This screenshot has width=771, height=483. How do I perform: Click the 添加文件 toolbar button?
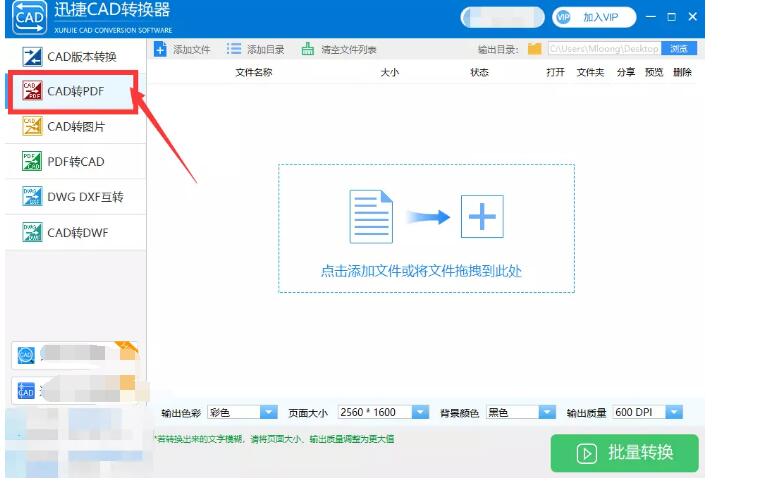182,49
